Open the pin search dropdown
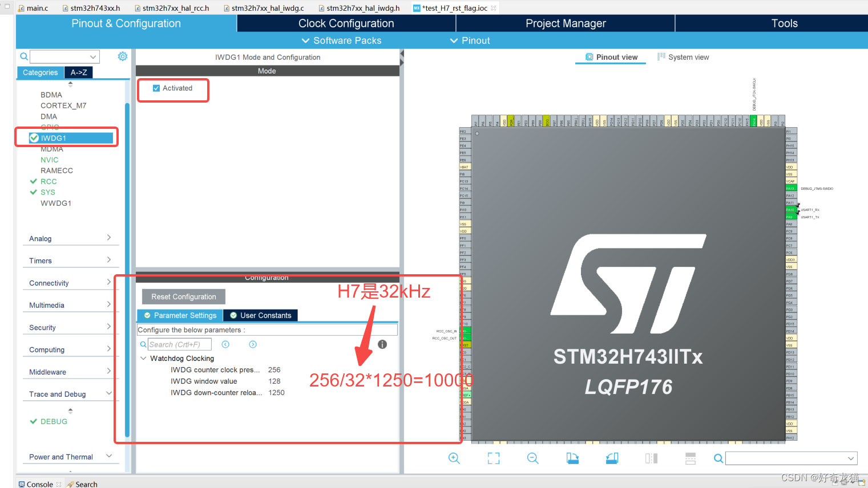Screen dimensions: 868x488 851,458
